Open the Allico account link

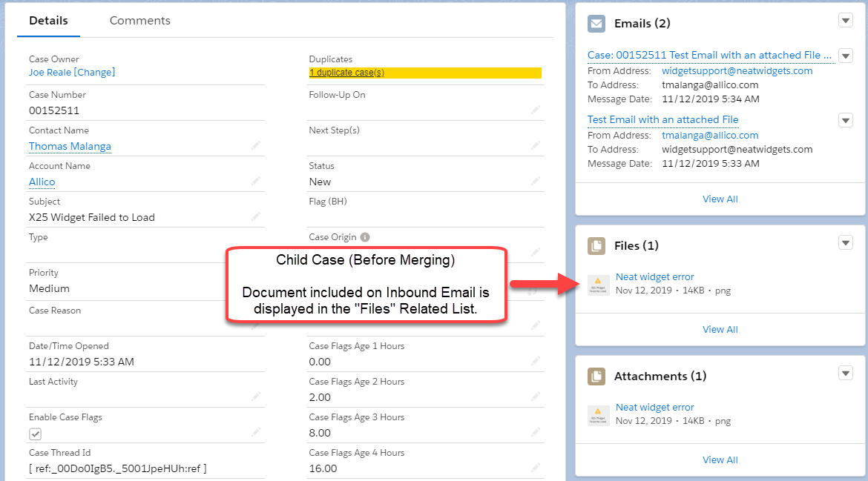[x=42, y=182]
